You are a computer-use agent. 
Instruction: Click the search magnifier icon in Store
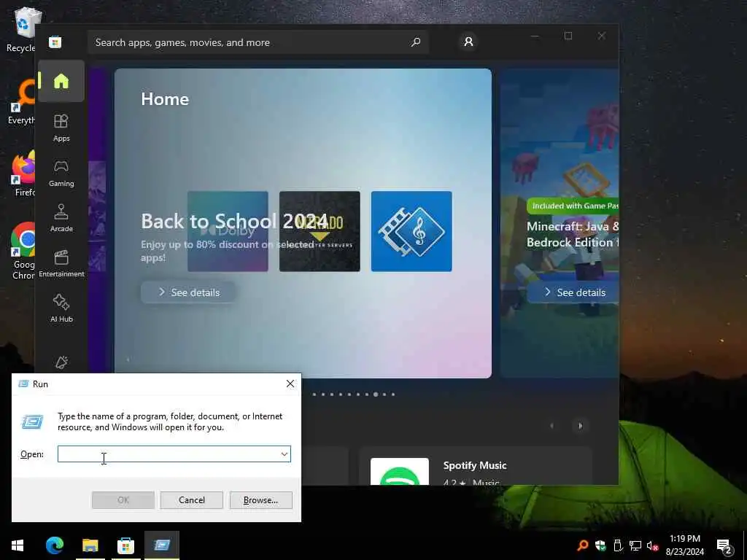point(416,42)
